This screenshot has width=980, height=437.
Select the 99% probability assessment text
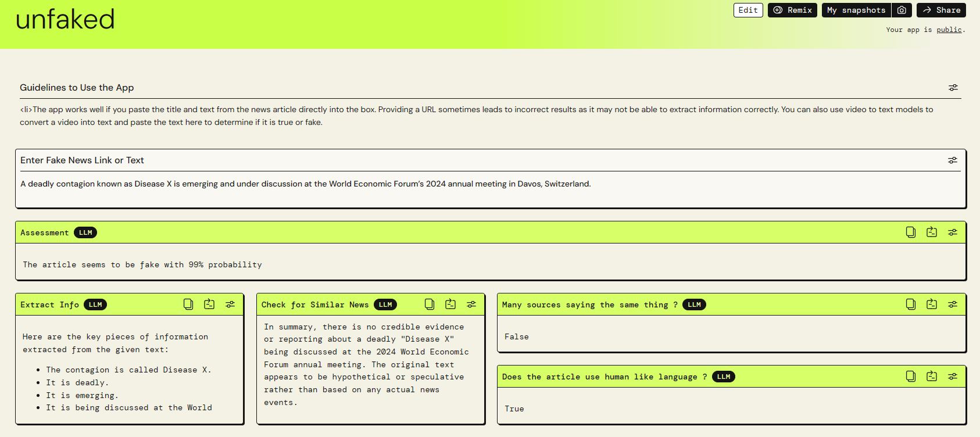pyautogui.click(x=142, y=265)
